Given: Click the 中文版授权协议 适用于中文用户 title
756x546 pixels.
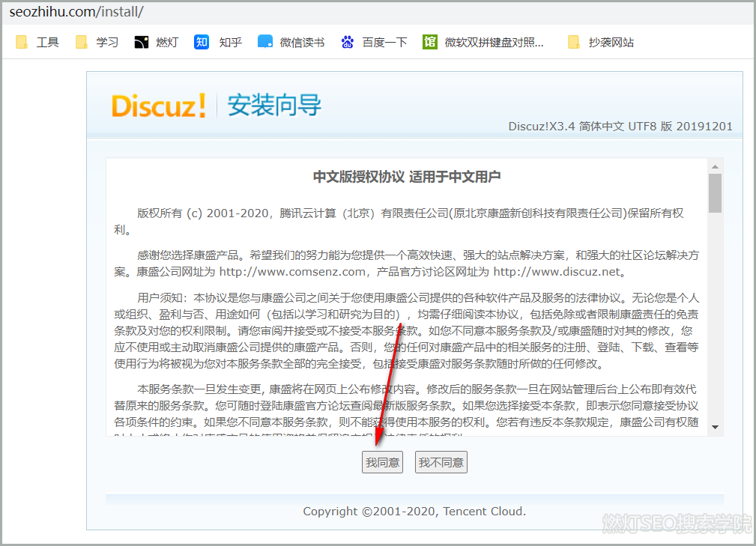Looking at the screenshot, I should [x=407, y=177].
